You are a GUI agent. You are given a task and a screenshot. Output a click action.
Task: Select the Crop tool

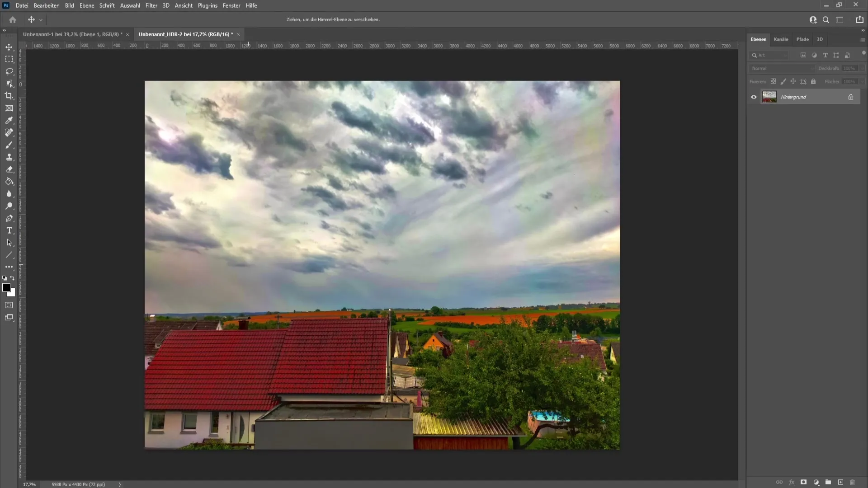tap(9, 96)
